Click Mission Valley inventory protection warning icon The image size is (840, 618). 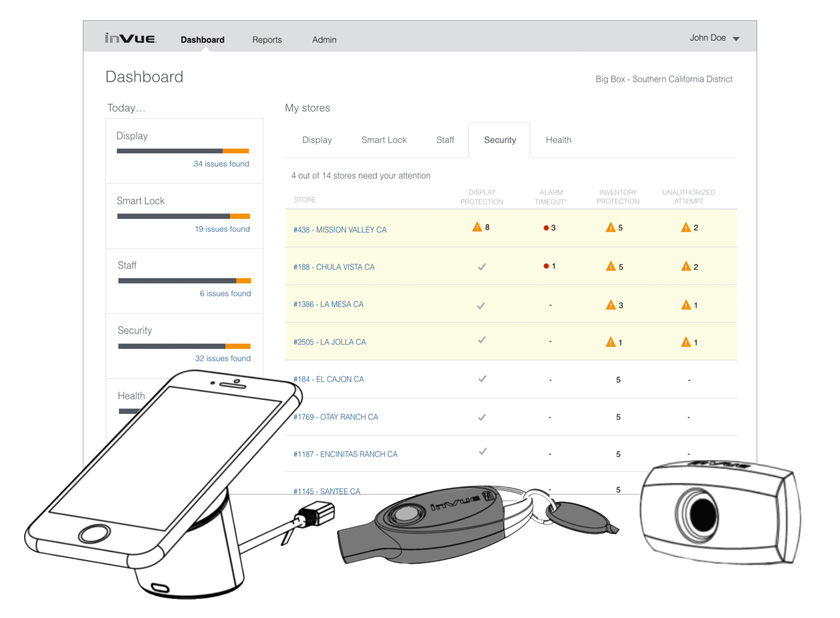(610, 227)
